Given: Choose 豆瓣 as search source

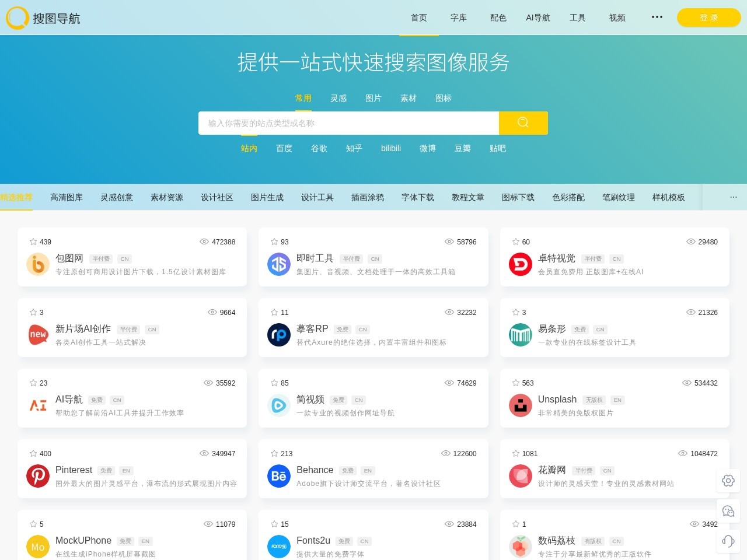Looking at the screenshot, I should (463, 148).
